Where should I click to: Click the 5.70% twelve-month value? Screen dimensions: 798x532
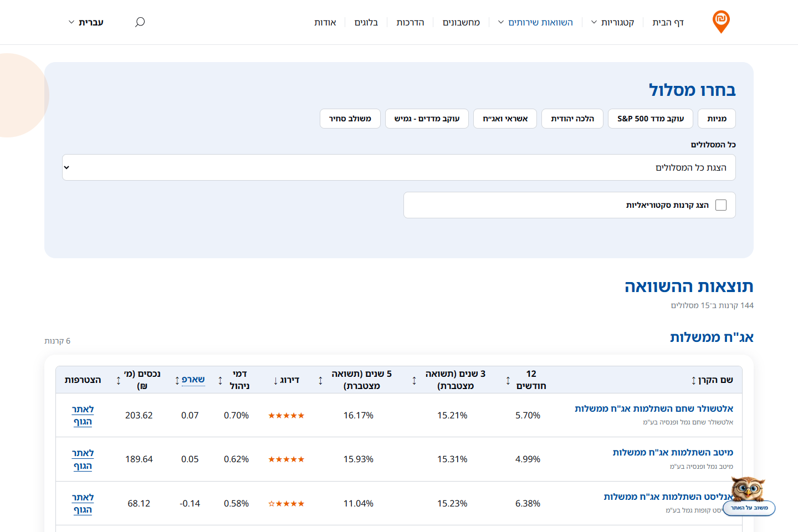click(x=528, y=415)
